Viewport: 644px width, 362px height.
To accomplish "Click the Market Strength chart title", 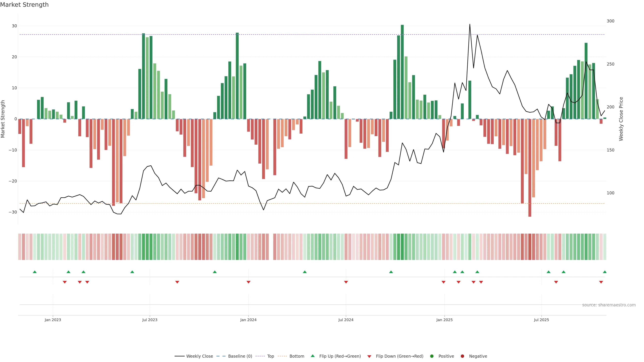I will point(24,5).
